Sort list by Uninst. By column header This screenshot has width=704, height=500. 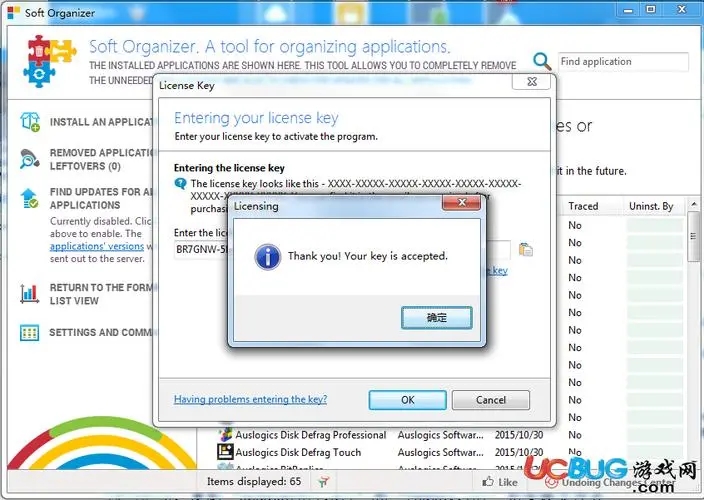click(x=651, y=206)
